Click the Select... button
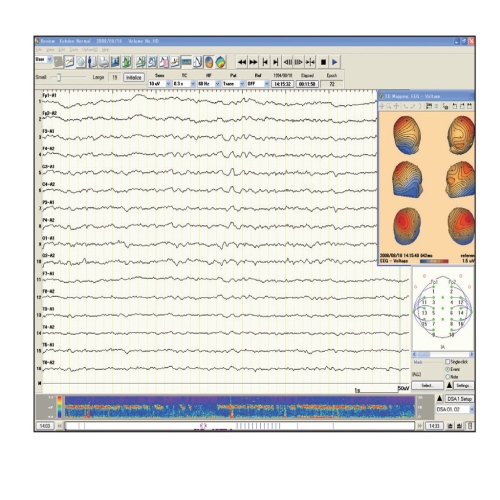The height and width of the screenshot is (500, 500). point(428,385)
